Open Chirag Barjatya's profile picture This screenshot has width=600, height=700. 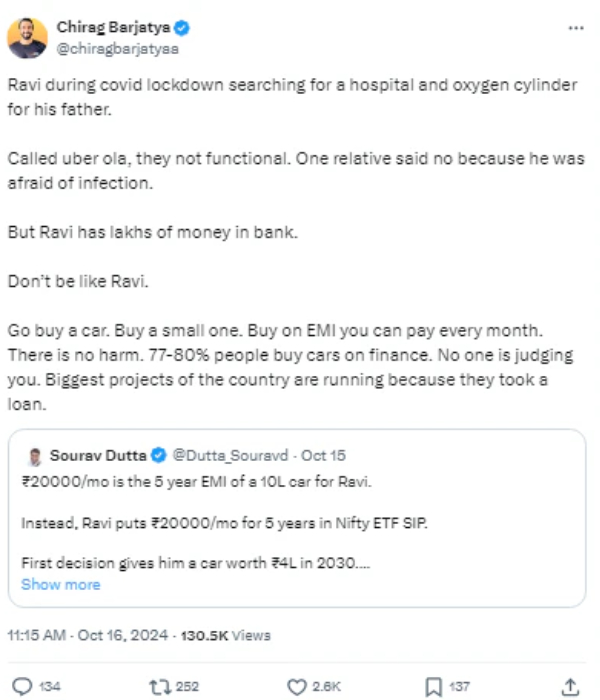click(27, 38)
